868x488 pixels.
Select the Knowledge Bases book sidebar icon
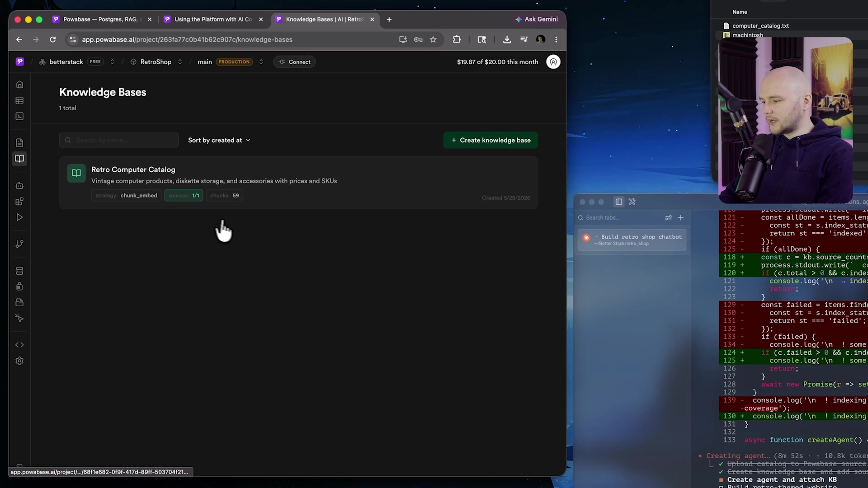click(19, 159)
